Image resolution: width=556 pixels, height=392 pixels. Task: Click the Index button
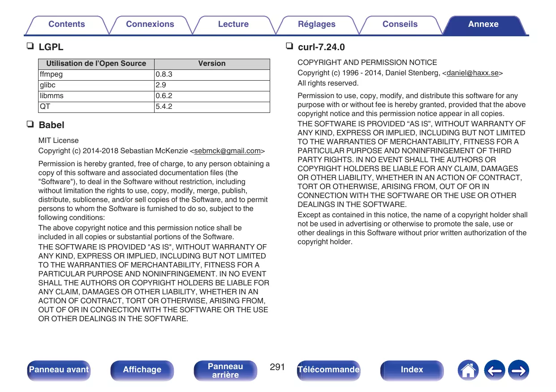point(412,370)
